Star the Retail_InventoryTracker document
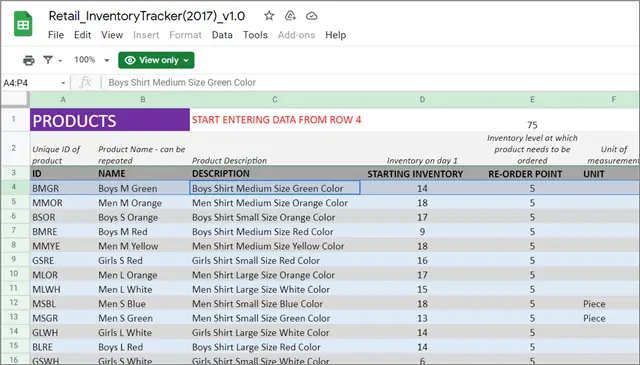The image size is (640, 365). pos(269,16)
